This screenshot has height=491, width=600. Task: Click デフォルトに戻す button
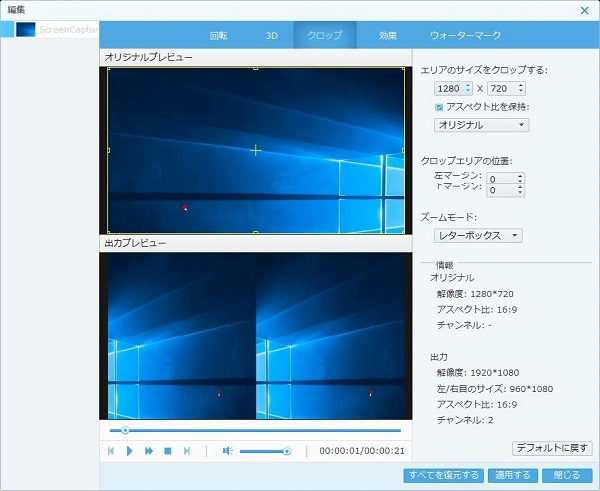pos(552,448)
